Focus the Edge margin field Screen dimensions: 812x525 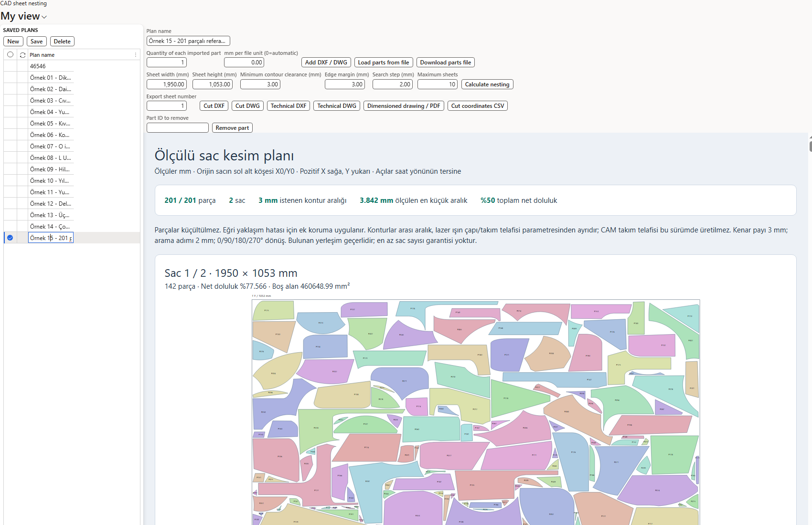click(x=345, y=84)
